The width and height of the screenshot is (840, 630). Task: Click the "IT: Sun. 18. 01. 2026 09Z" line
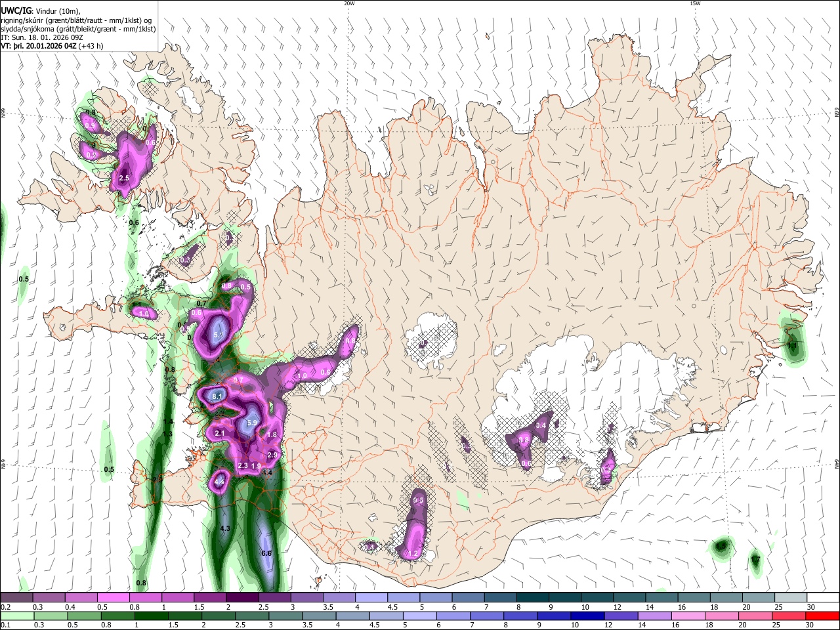pyautogui.click(x=42, y=37)
